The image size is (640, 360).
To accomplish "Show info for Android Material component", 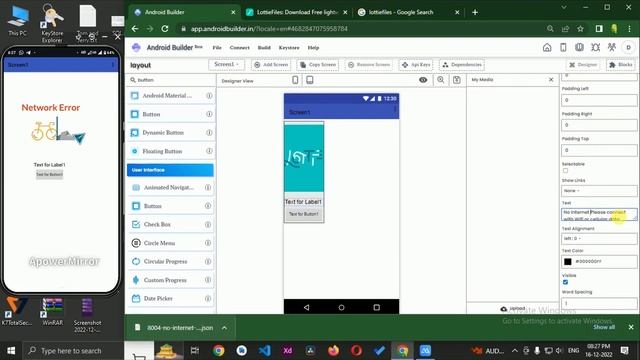I will tap(209, 96).
